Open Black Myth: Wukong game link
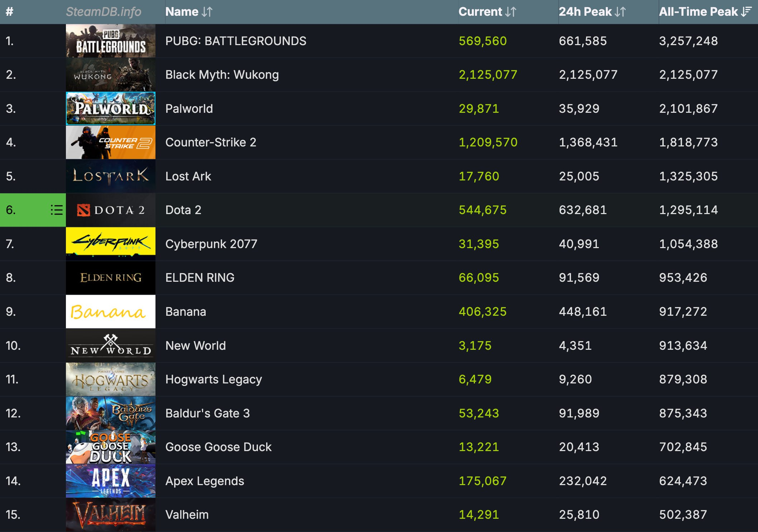 pos(222,74)
